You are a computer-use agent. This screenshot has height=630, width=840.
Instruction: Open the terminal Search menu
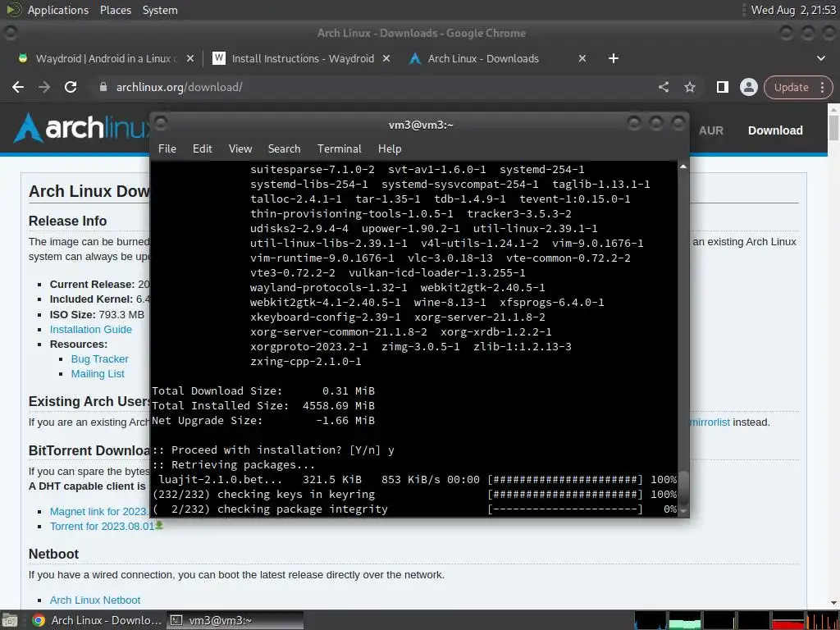(x=284, y=149)
